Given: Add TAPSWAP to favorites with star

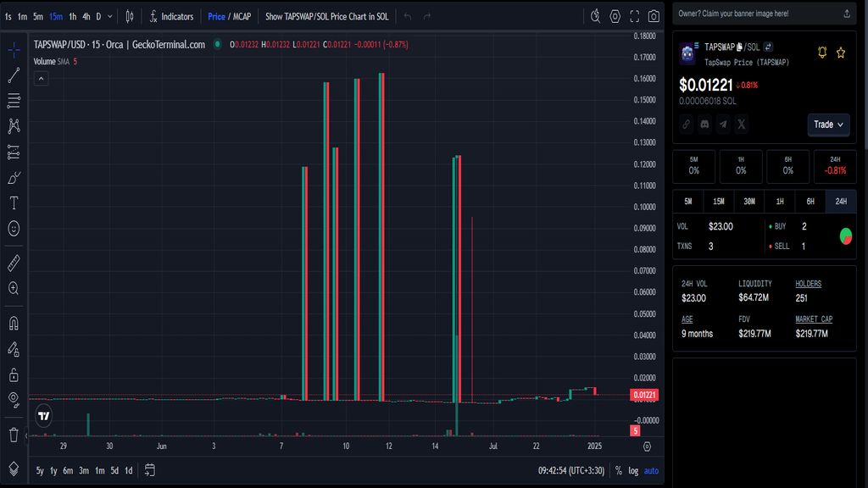Looking at the screenshot, I should pyautogui.click(x=841, y=53).
